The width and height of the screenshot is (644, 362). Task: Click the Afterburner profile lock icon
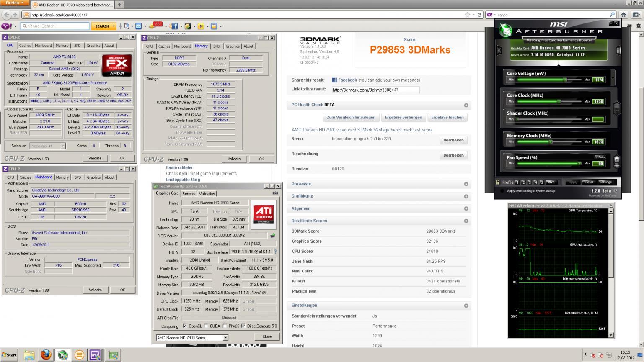coord(497,182)
